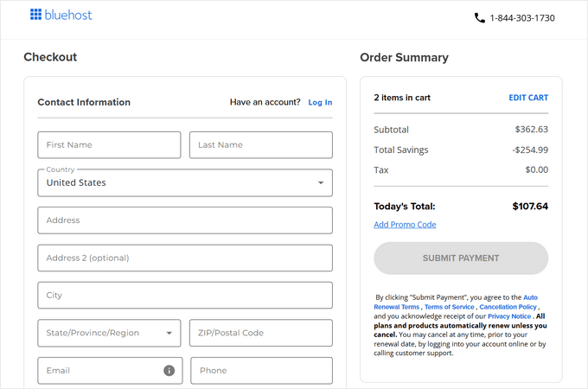Click the EDIT CART link
This screenshot has width=588, height=389.
pos(527,98)
